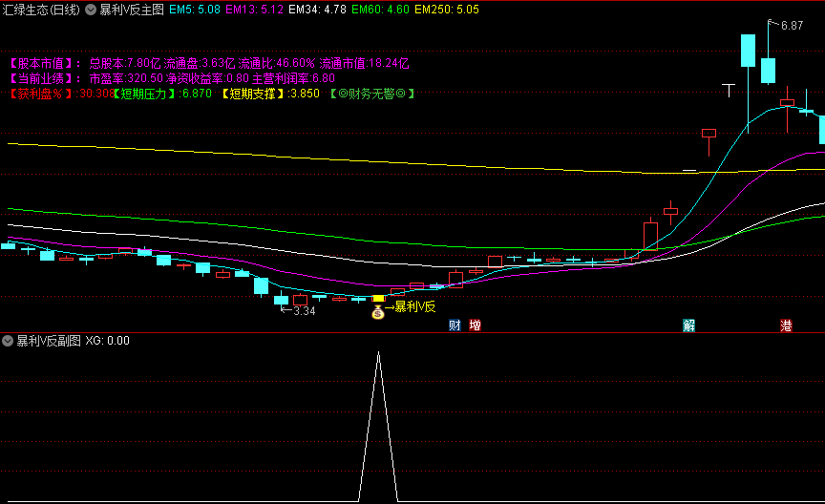Click the 市盈率:320.50 text
This screenshot has width=825, height=504.
click(126, 79)
